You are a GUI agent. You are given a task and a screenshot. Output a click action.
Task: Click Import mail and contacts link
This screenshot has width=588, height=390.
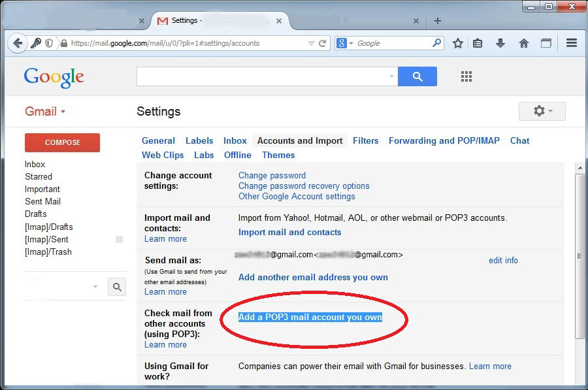(x=289, y=232)
